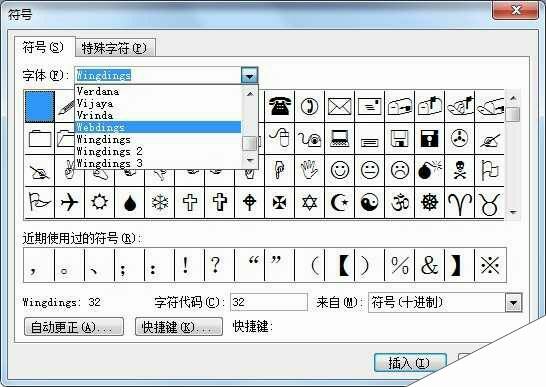The width and height of the screenshot is (546, 387).
Task: Choose Wingdings 3 in the font list
Action: 158,163
